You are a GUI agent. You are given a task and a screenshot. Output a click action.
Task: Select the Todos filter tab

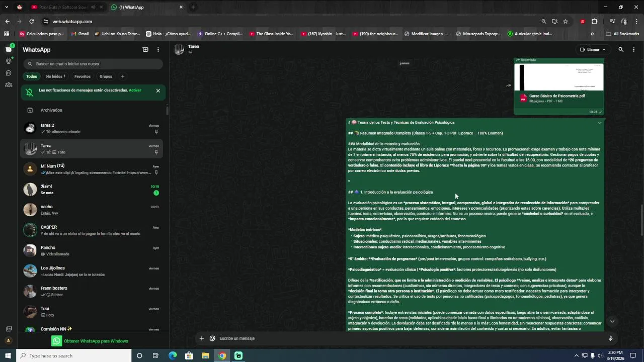point(32,76)
